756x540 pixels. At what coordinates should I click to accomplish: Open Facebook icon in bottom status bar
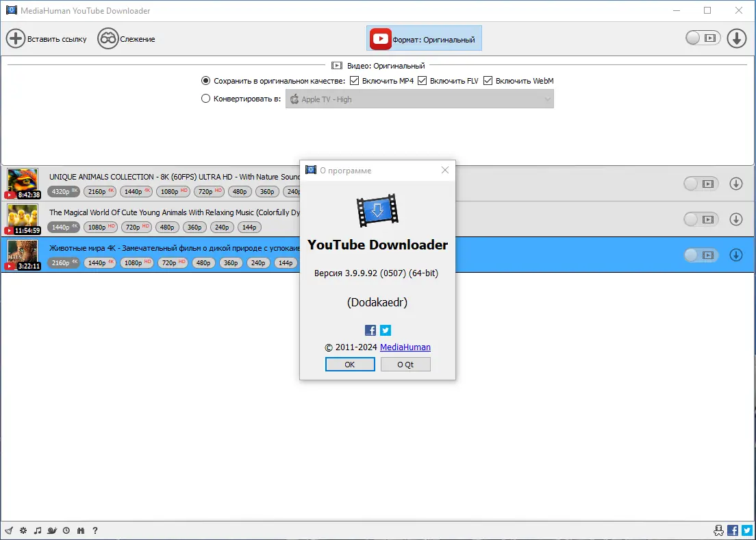(x=733, y=530)
